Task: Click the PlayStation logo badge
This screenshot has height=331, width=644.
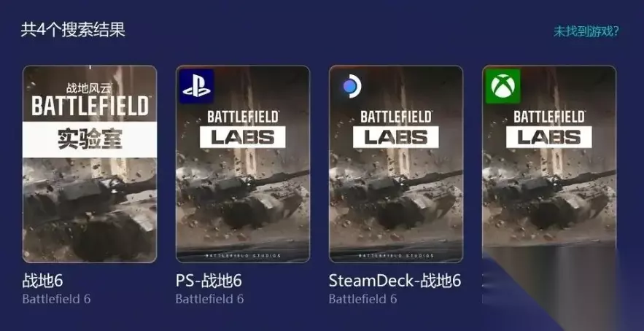Action: [197, 86]
